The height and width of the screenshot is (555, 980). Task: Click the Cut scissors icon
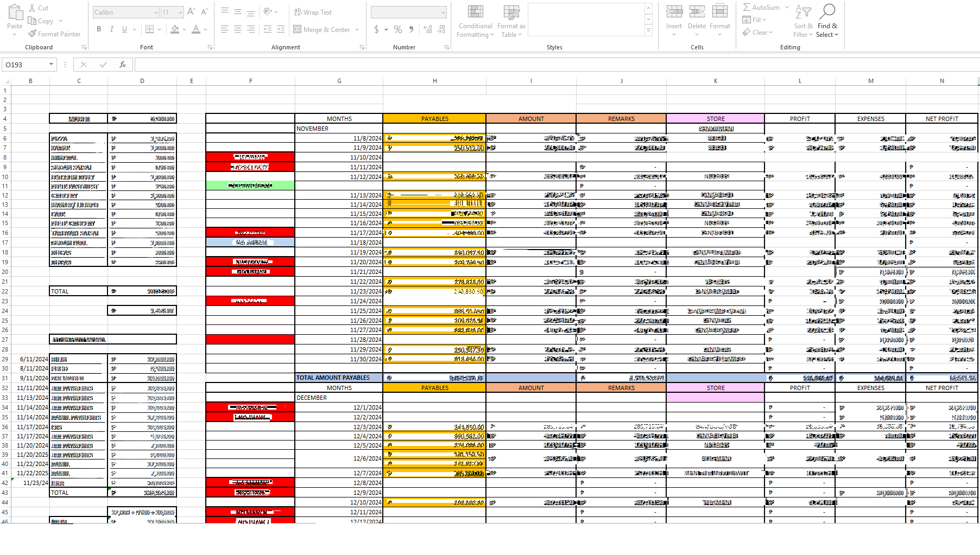click(x=32, y=8)
